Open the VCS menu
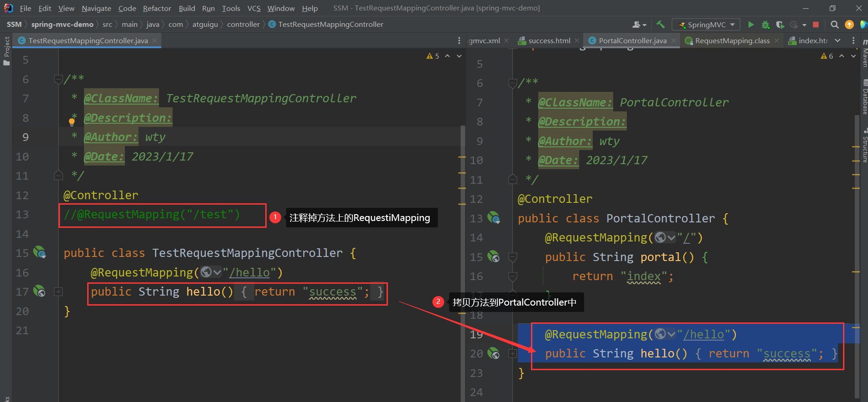 pyautogui.click(x=254, y=8)
